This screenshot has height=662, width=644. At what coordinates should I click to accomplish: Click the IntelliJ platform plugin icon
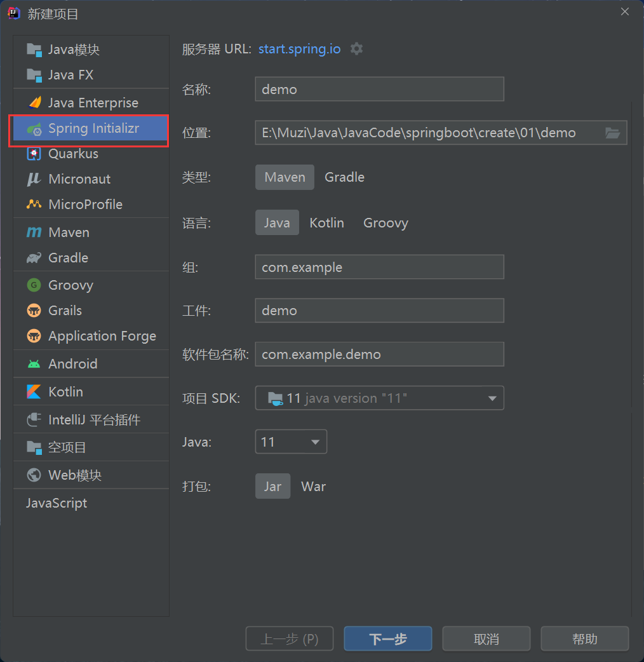[34, 420]
